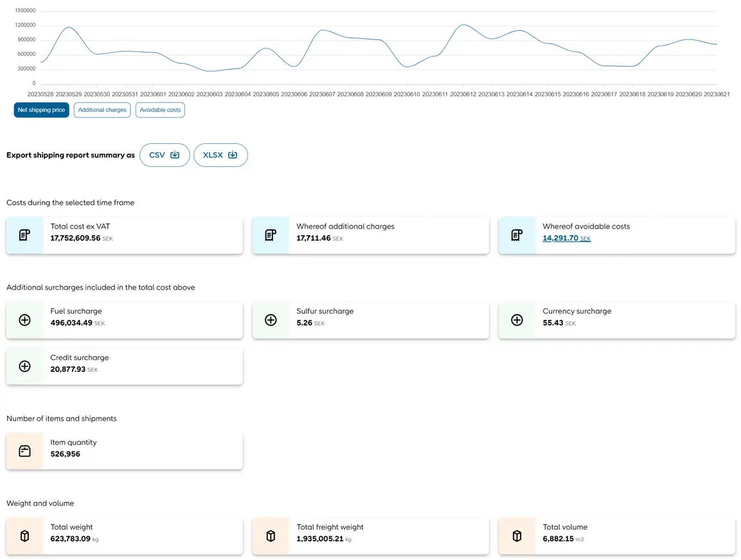
Task: Download the report summary as XLSX
Action: pos(220,155)
